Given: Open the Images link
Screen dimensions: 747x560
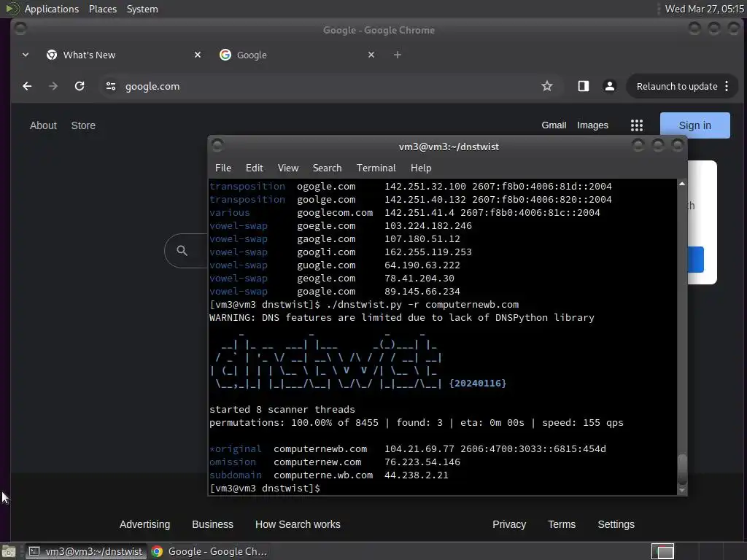Looking at the screenshot, I should [x=592, y=125].
